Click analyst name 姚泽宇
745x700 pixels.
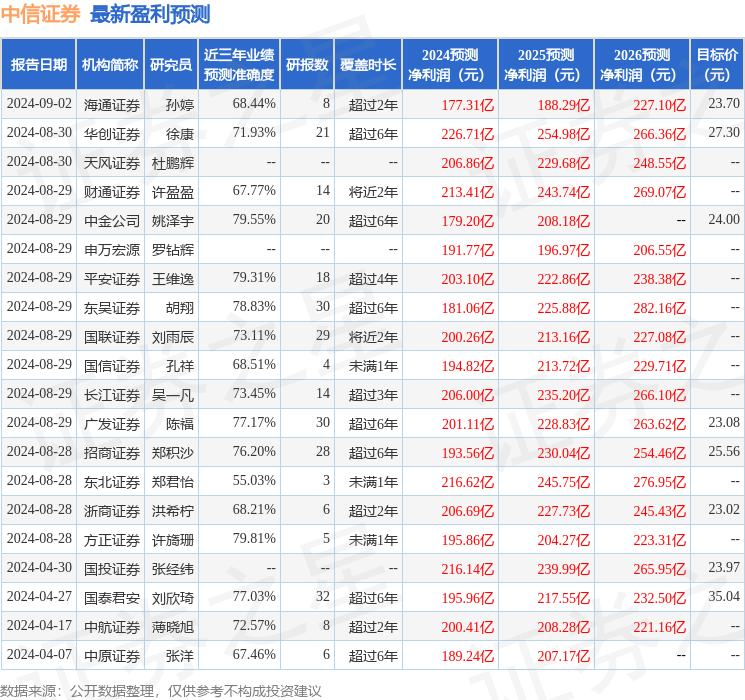tap(172, 221)
